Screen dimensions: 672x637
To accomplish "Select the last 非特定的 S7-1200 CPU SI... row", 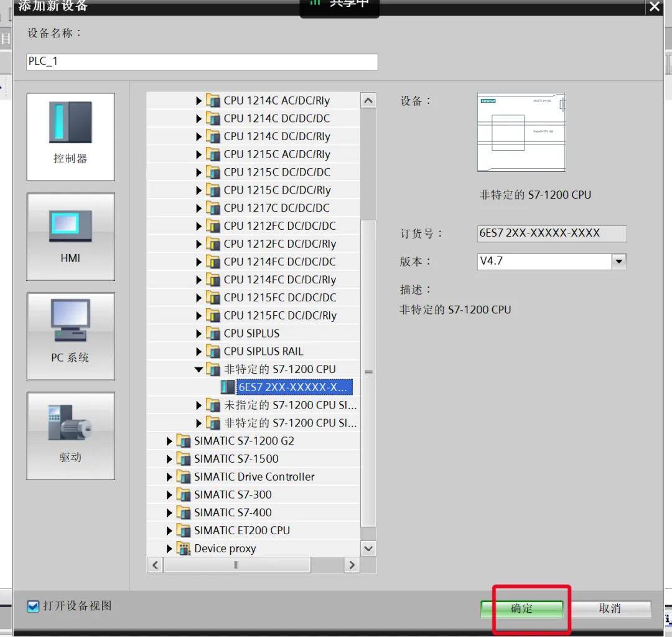I will (253, 423).
